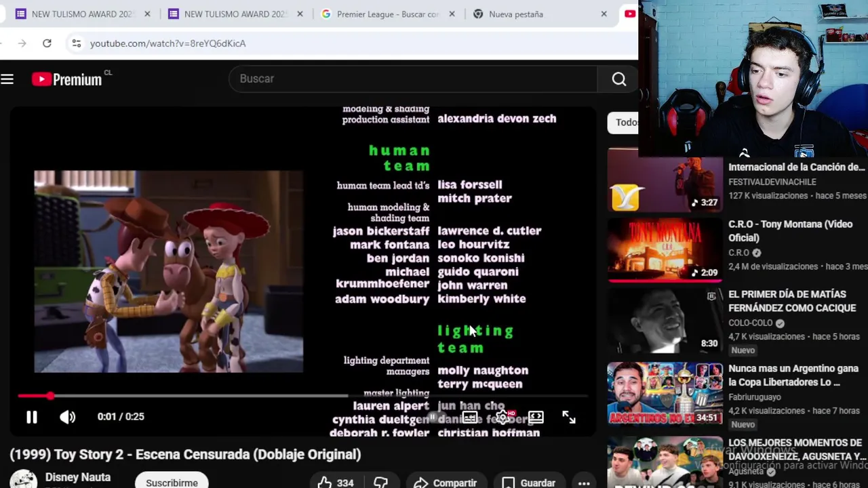
Task: Click the magnifying glass search button
Action: click(618, 79)
